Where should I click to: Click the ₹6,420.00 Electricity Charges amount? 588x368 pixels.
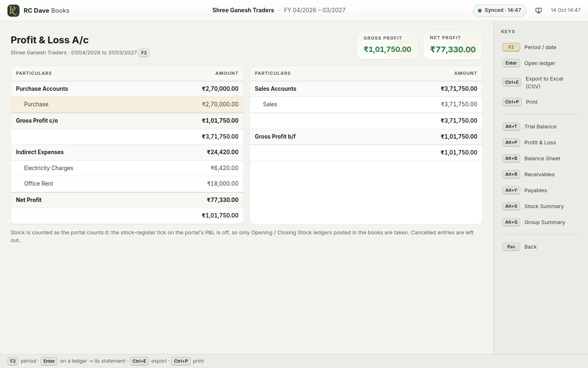(x=224, y=168)
